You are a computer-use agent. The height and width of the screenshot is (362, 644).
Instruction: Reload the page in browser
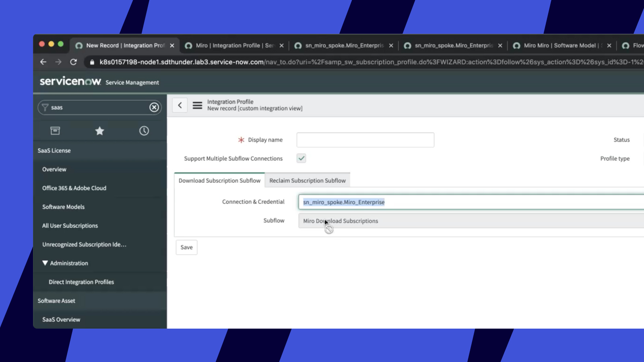pos(73,62)
